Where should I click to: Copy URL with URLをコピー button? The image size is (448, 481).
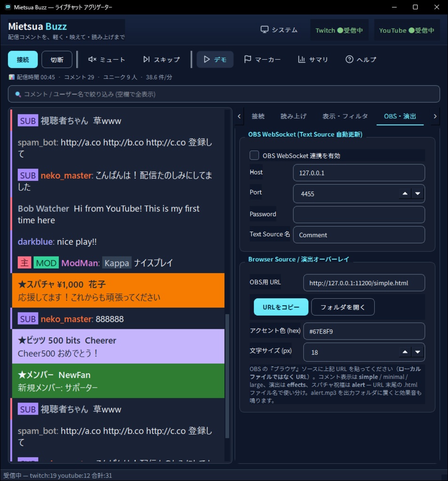point(281,307)
